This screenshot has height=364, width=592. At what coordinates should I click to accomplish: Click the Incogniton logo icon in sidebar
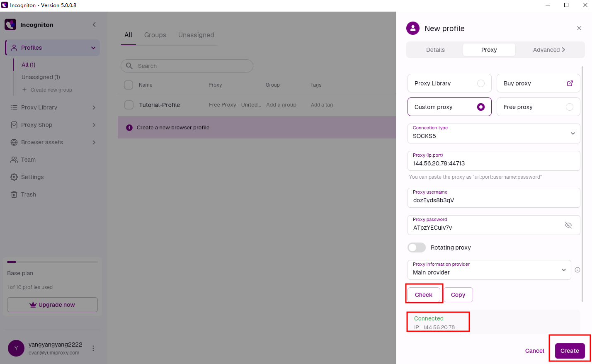pos(10,24)
